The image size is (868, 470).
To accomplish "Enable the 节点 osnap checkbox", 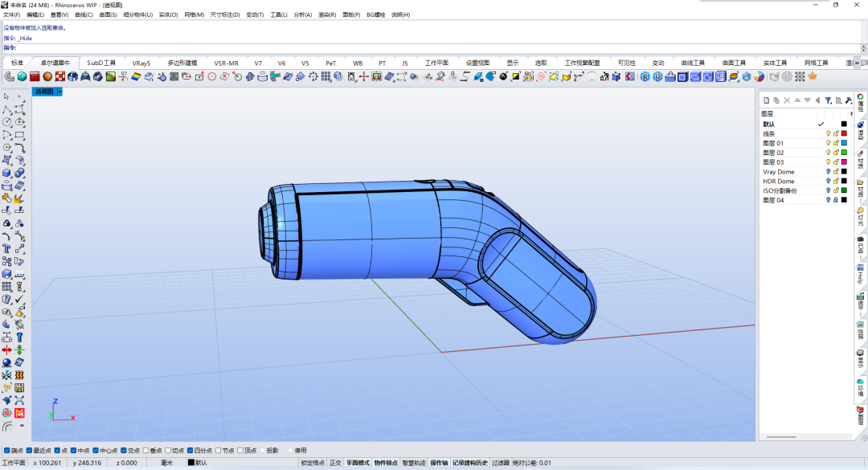I will pyautogui.click(x=218, y=451).
